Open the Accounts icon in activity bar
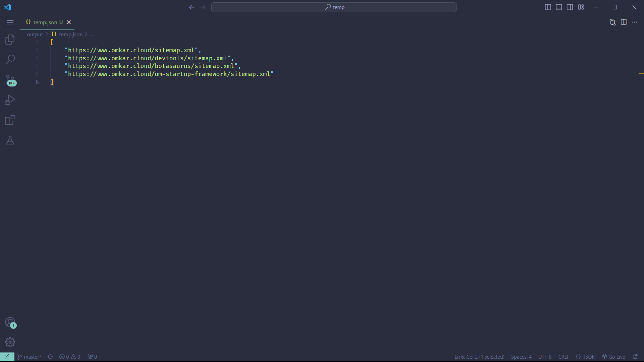 pos(10,322)
